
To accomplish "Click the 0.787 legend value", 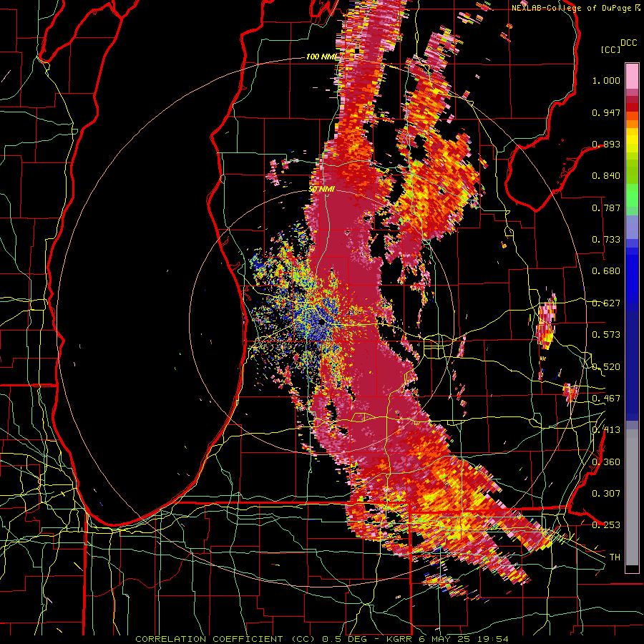I will (606, 208).
